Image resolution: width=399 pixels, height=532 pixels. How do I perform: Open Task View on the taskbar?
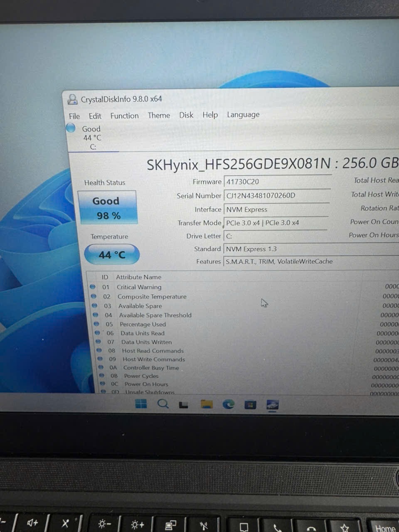pyautogui.click(x=184, y=404)
